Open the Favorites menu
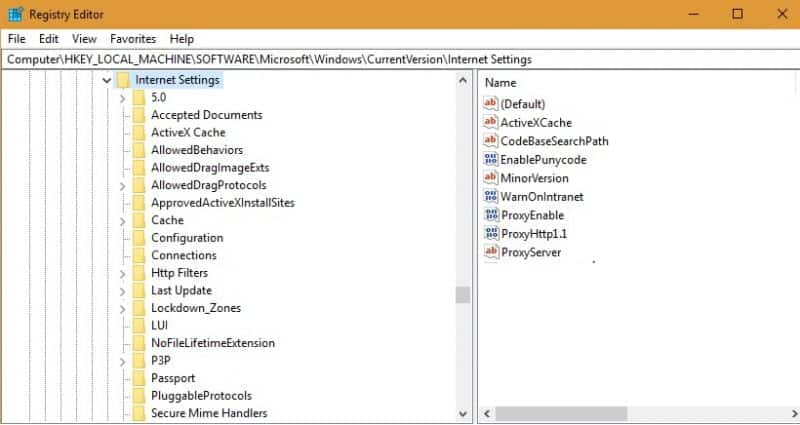 point(133,39)
